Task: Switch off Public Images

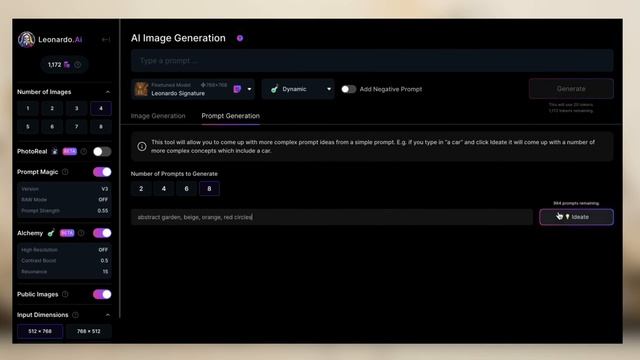Action: click(102, 294)
